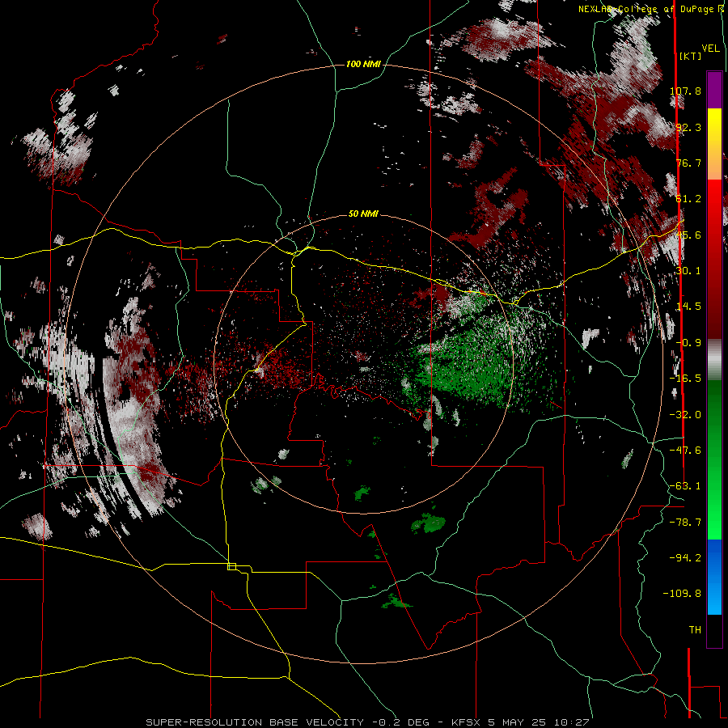
Task: Select the 107.8 value on velocity scale
Action: click(x=685, y=91)
